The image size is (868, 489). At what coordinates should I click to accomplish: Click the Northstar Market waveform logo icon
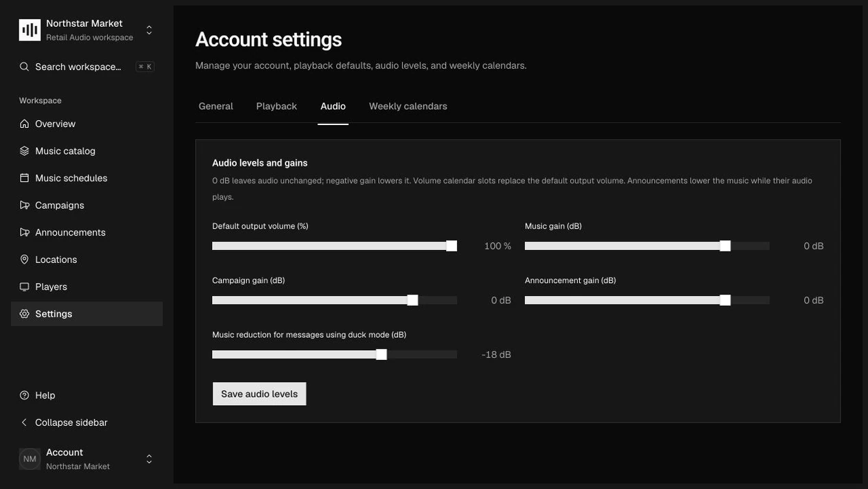click(30, 30)
